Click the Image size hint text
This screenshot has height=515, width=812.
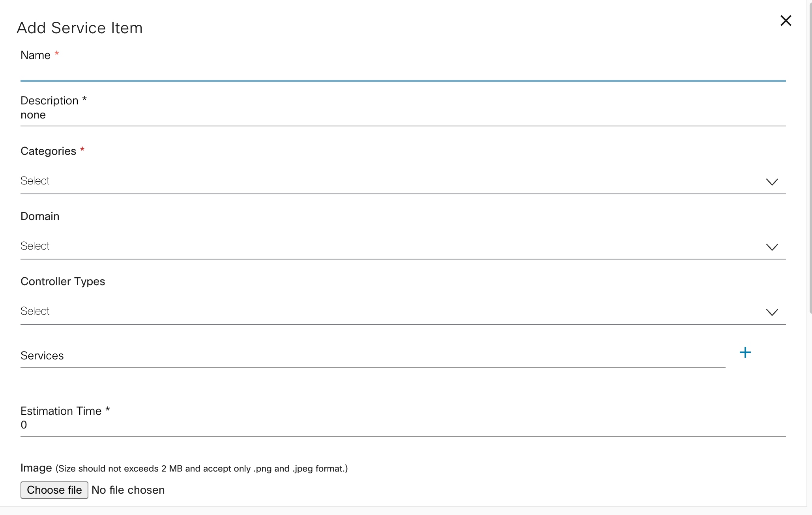click(x=201, y=469)
